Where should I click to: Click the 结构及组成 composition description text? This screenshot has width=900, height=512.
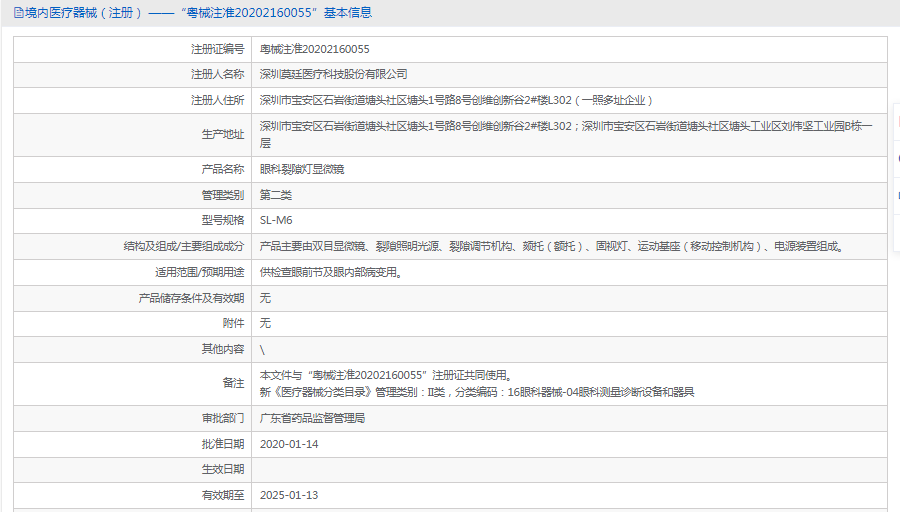[552, 246]
